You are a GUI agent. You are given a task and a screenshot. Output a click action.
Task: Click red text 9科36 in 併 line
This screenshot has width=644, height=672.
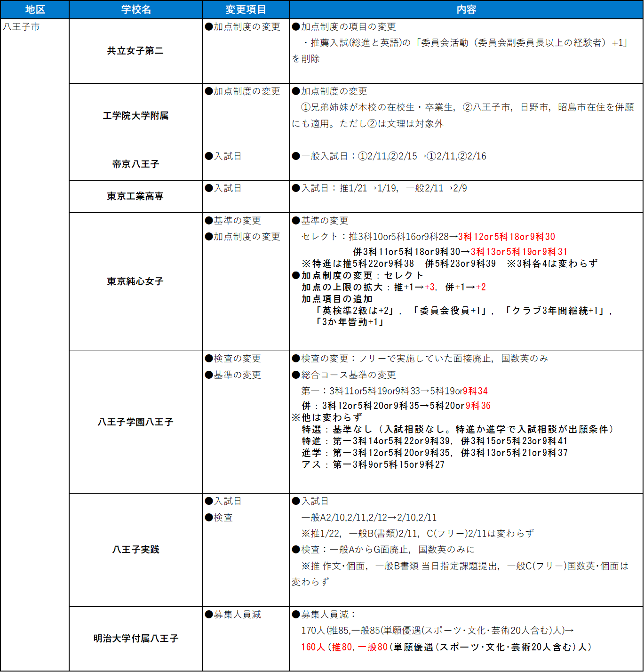pos(478,406)
